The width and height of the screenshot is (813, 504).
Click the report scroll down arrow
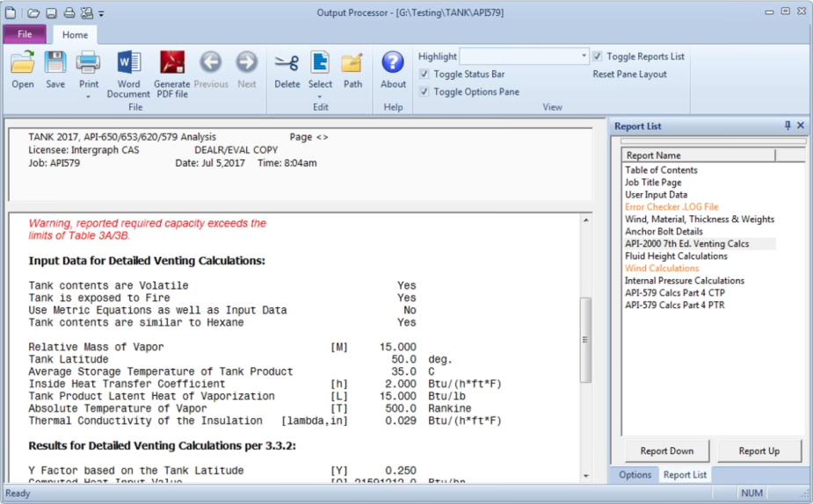click(x=586, y=476)
